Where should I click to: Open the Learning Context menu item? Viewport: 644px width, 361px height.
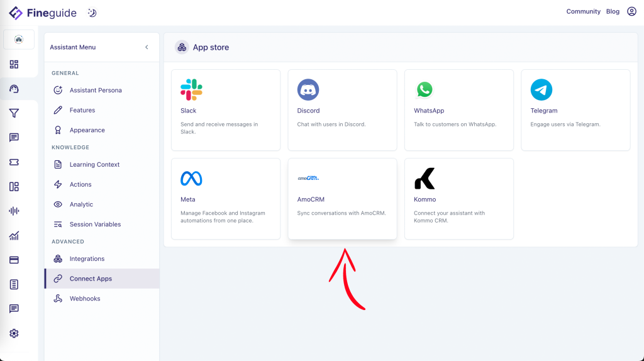coord(94,165)
